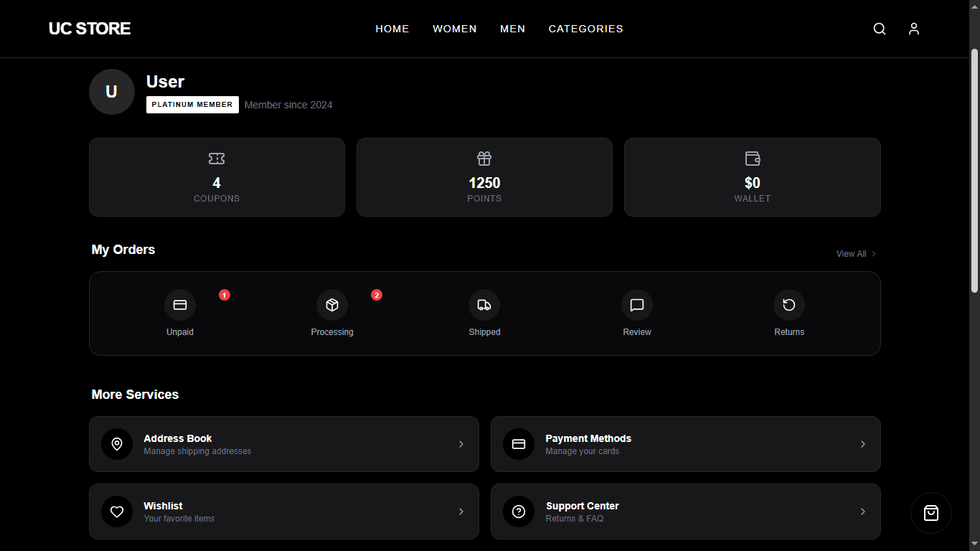
Task: Click chevron next to View All
Action: tap(874, 254)
